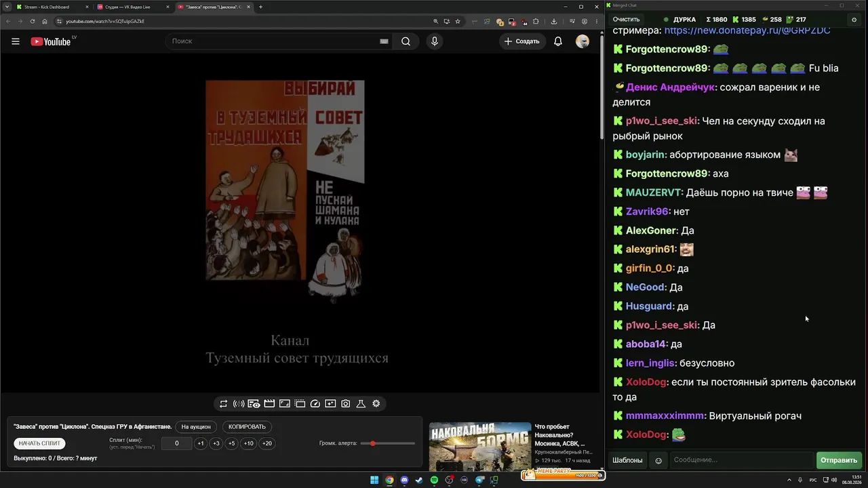Toggle the comments visibility eye icon
This screenshot has height=488, width=868.
point(254,404)
